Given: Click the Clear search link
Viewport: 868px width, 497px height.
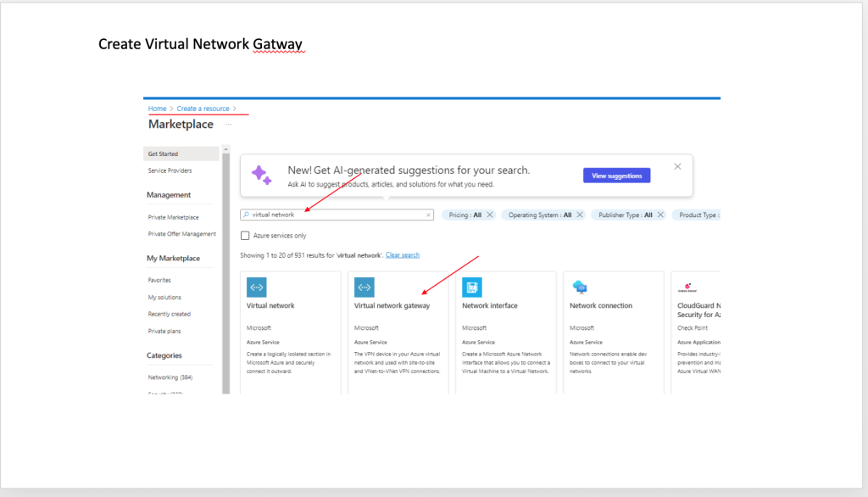Looking at the screenshot, I should click(x=403, y=255).
